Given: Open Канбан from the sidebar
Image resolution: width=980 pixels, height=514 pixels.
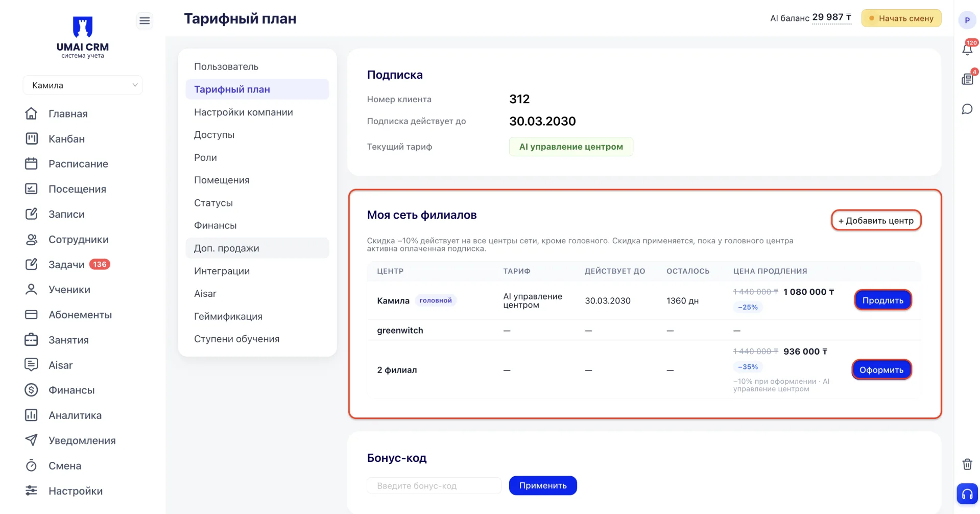Looking at the screenshot, I should pyautogui.click(x=66, y=138).
